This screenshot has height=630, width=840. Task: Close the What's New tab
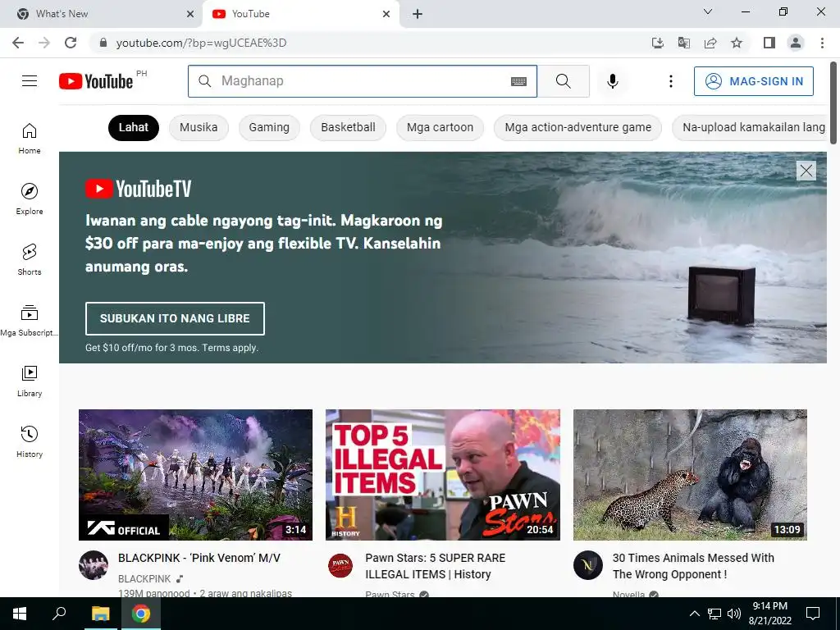[190, 15]
